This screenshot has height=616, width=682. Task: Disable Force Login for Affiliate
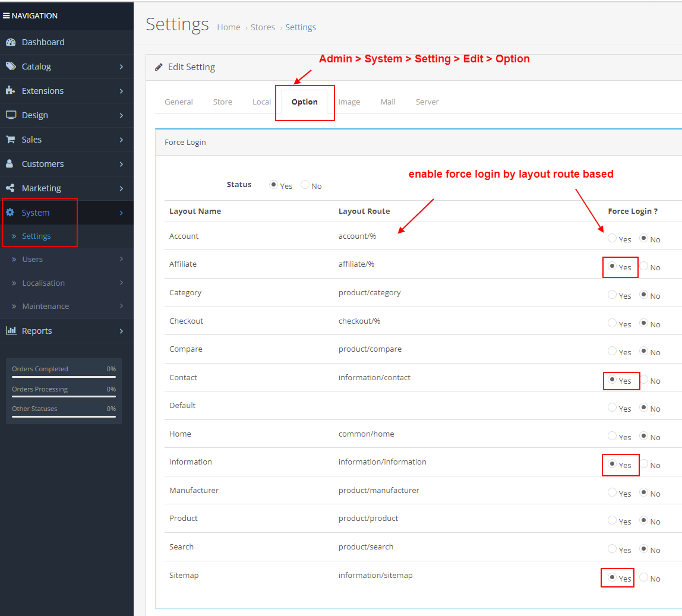(x=643, y=266)
